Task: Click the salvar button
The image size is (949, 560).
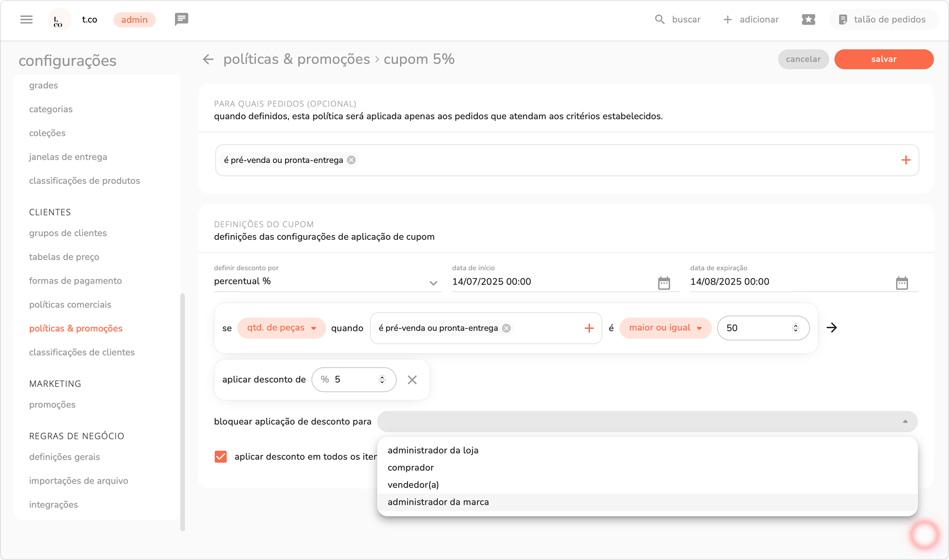Action: [x=883, y=59]
